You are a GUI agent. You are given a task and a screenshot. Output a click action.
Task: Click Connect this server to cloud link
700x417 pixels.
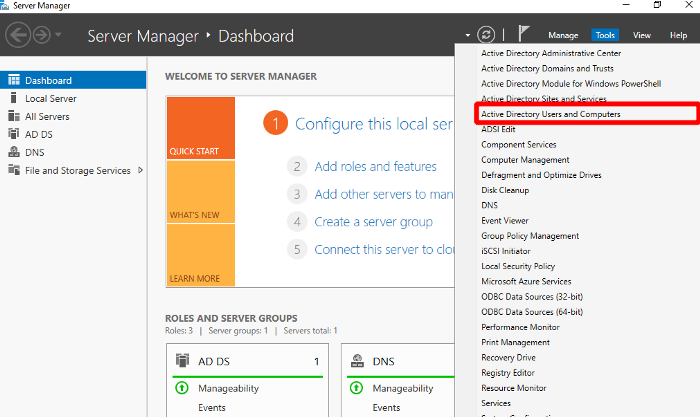(x=384, y=250)
